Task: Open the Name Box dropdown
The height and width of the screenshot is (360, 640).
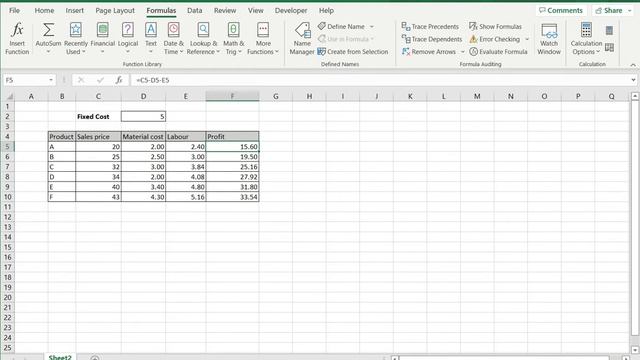Action: click(51, 80)
